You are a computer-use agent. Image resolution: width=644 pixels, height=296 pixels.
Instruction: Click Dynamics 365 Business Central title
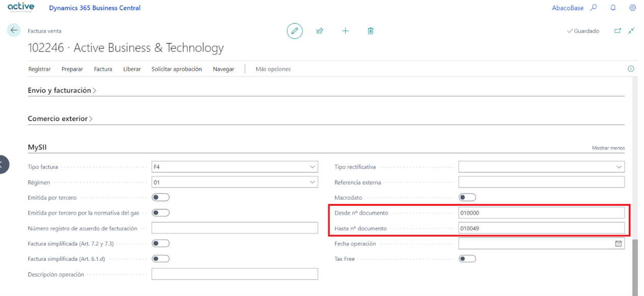pyautogui.click(x=95, y=8)
